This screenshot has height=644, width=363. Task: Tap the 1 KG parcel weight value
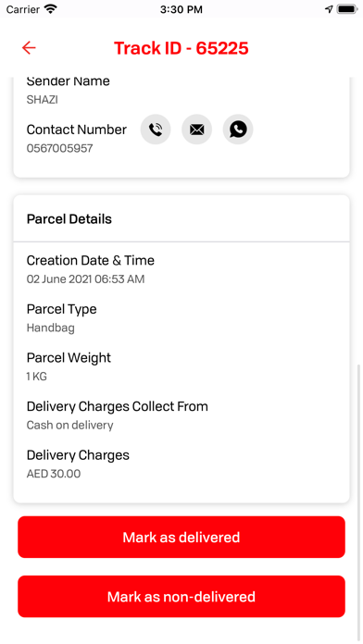tap(37, 377)
